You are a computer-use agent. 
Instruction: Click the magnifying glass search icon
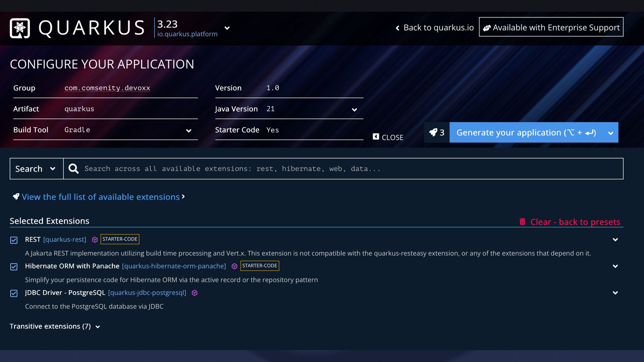73,169
